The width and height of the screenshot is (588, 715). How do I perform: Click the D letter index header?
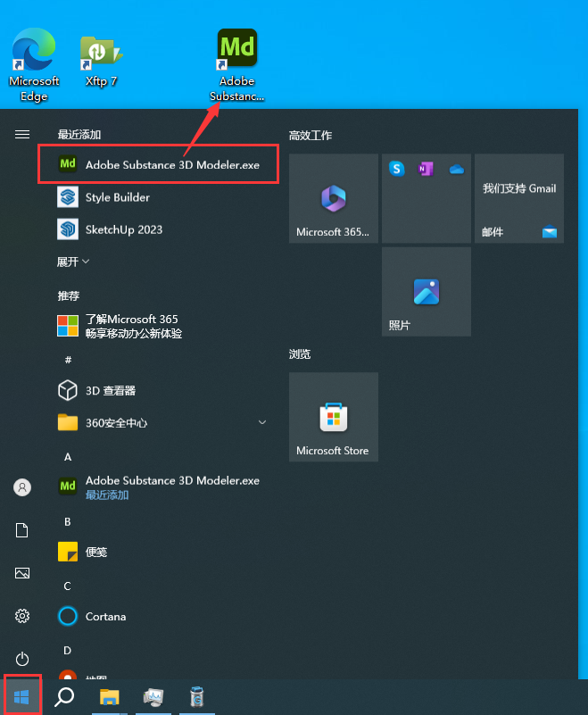pyautogui.click(x=68, y=651)
